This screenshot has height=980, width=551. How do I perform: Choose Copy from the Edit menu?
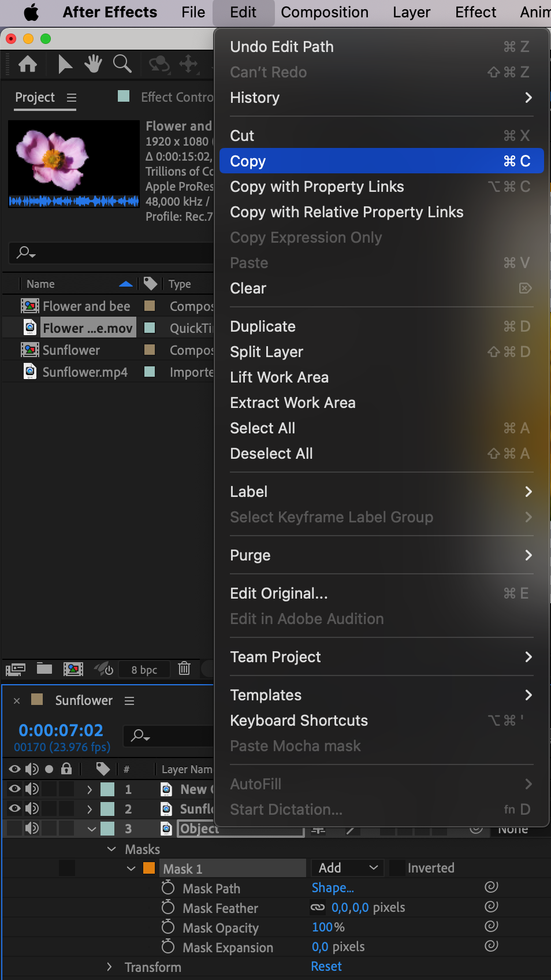coord(381,161)
